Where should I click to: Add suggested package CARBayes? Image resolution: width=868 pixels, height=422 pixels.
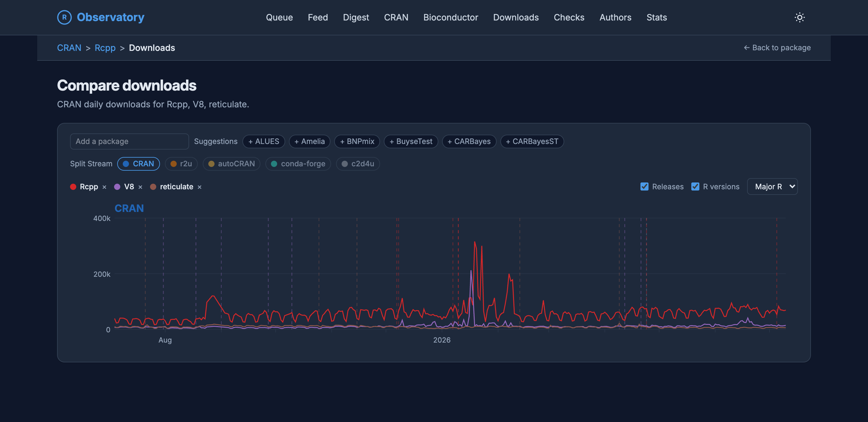(x=469, y=141)
